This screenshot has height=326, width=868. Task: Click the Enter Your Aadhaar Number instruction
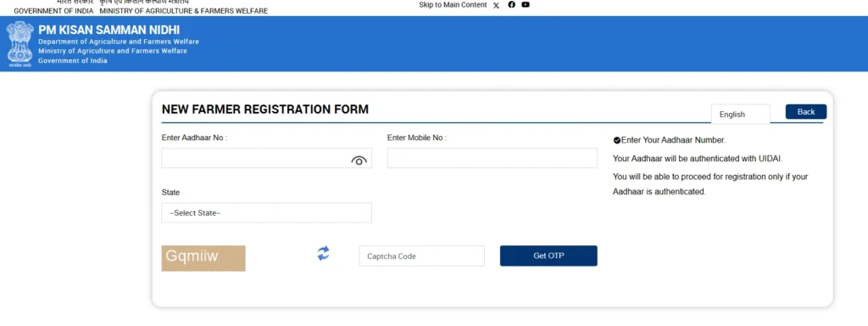pos(673,140)
